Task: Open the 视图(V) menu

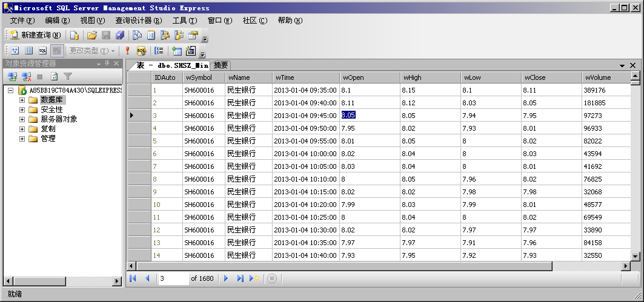Action: point(93,21)
